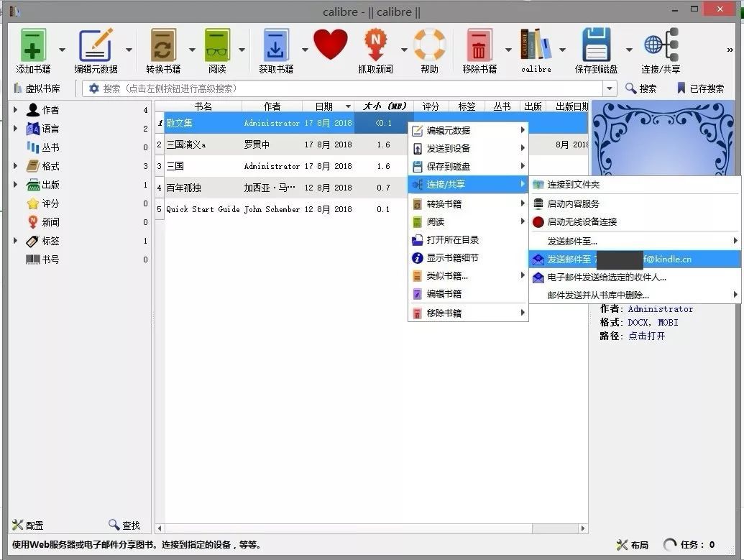Expand the 作者 authors category in sidebar
This screenshot has width=744, height=560.
coord(16,109)
